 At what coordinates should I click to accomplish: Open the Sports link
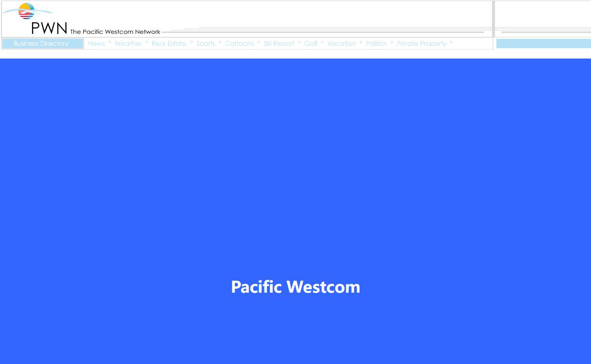(205, 44)
